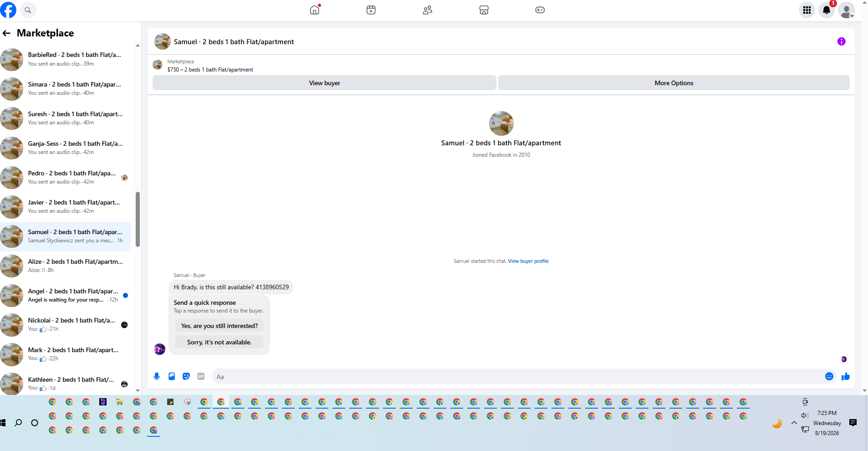
Task: Open the Sticky Notes taskbar icon
Action: pos(170,402)
